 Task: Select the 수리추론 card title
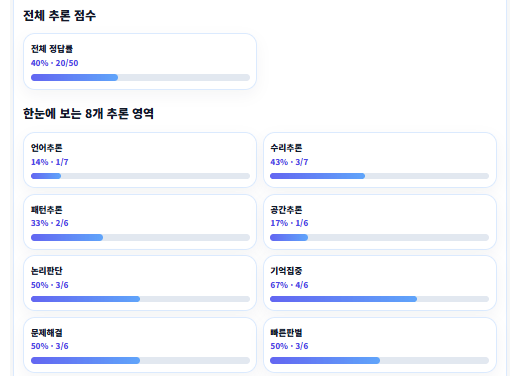click(286, 148)
